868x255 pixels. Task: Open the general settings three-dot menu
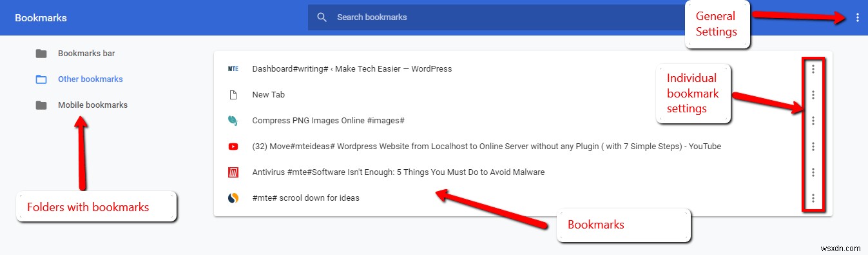pos(857,18)
